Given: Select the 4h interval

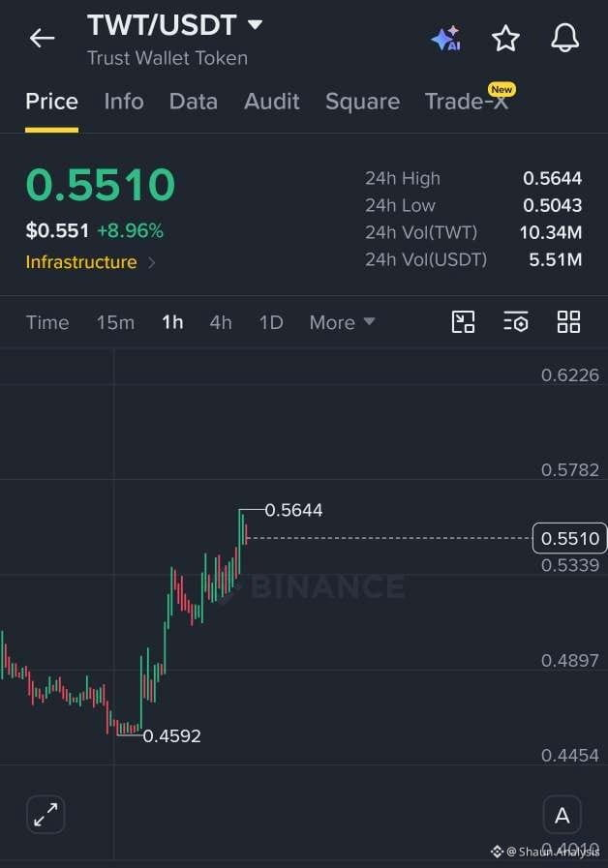Looking at the screenshot, I should [x=221, y=322].
